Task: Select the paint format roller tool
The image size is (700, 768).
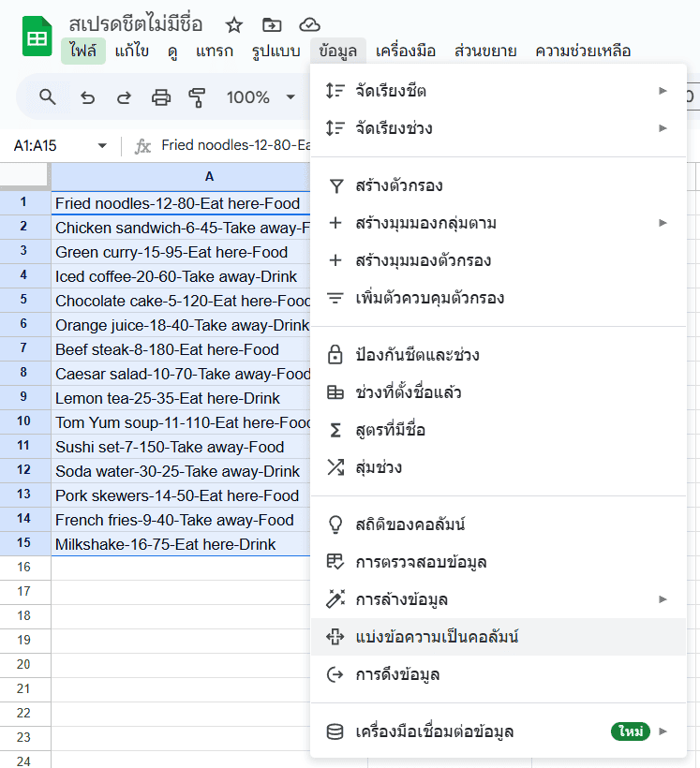Action: (x=197, y=97)
